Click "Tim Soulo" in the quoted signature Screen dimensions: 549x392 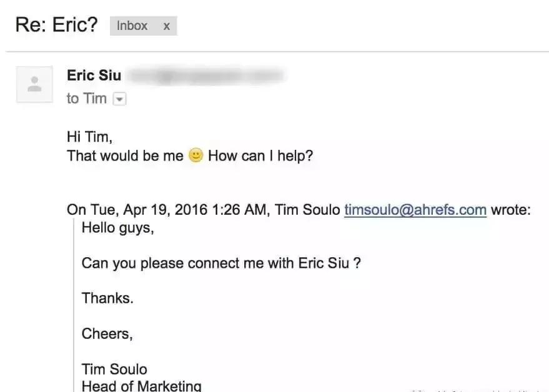[x=114, y=370]
